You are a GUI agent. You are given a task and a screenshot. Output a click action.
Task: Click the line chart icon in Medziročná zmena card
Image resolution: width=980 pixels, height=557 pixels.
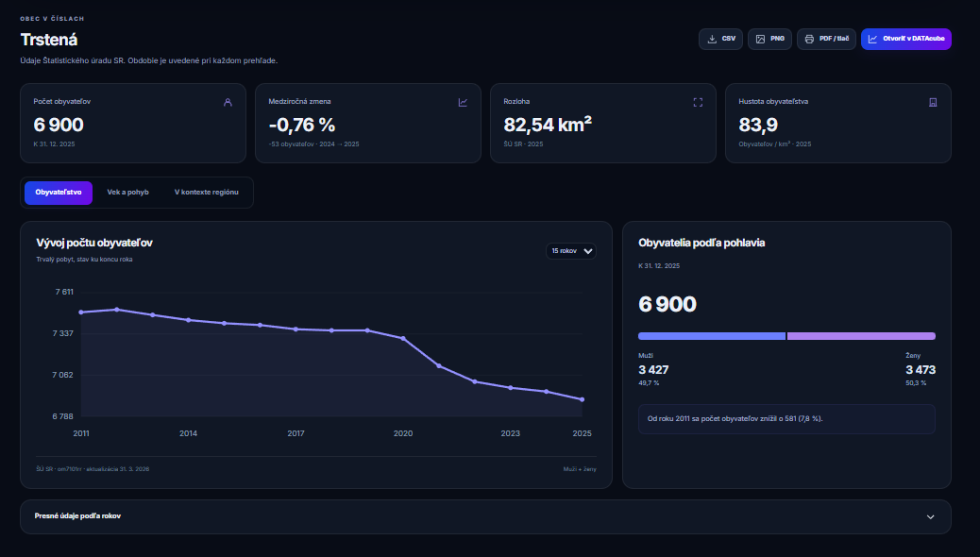coord(463,103)
